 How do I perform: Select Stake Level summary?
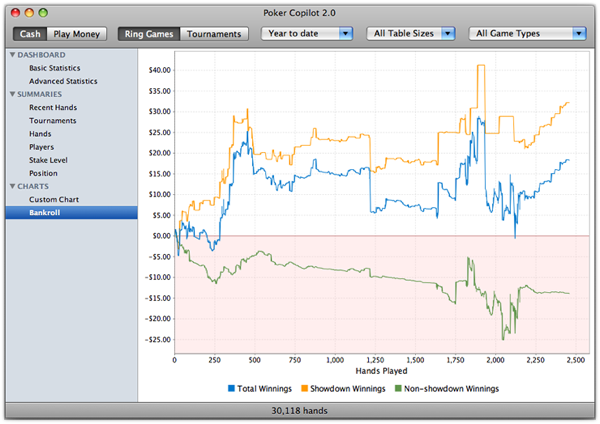48,160
